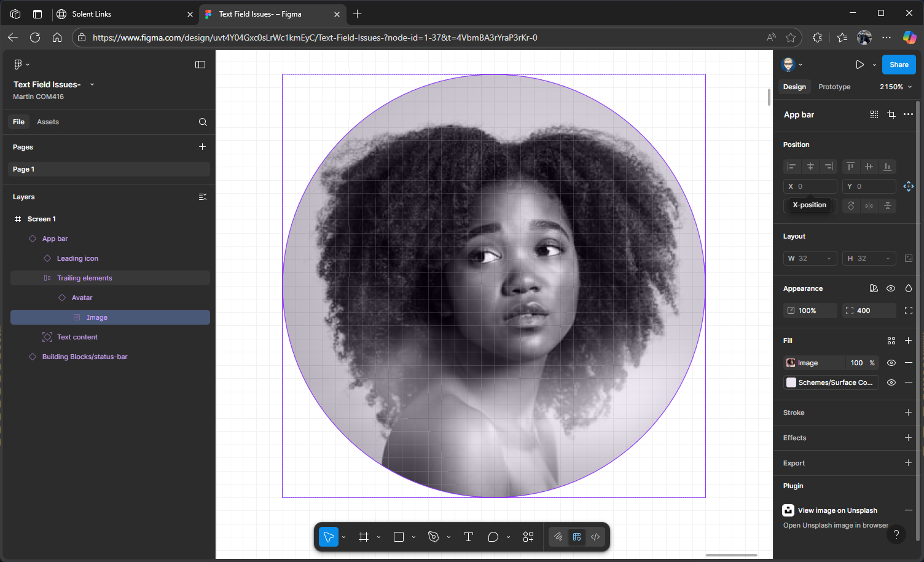Hide the Image fill layer
The height and width of the screenshot is (562, 924).
[x=891, y=363]
